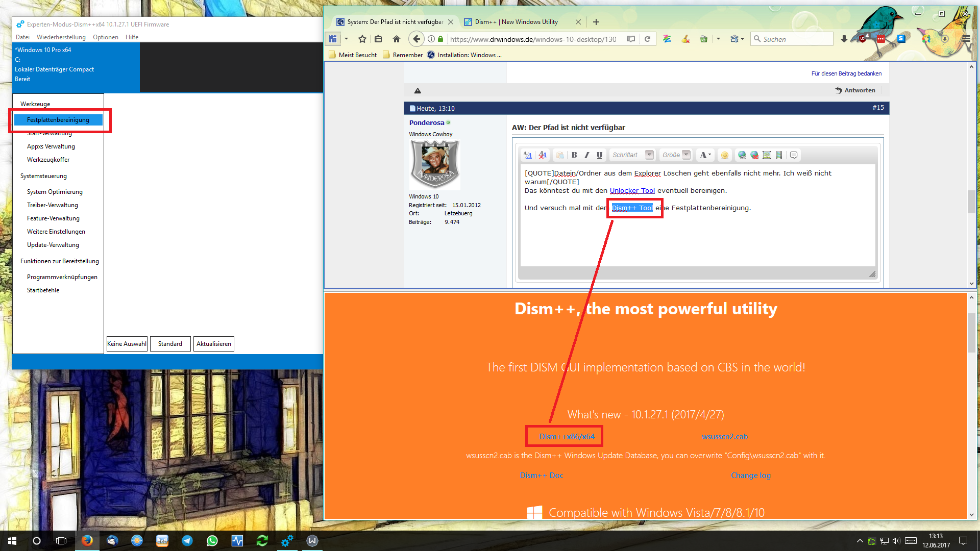Click the insert link globe icon

click(742, 155)
